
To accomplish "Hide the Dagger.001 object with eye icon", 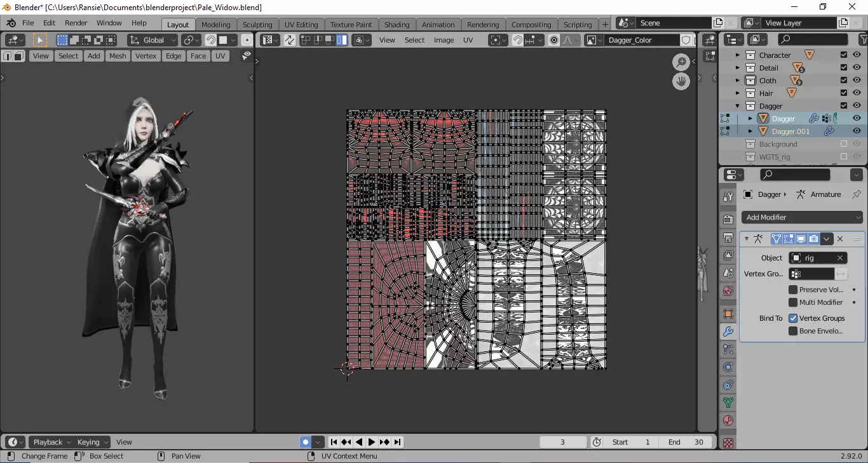I will pyautogui.click(x=857, y=131).
